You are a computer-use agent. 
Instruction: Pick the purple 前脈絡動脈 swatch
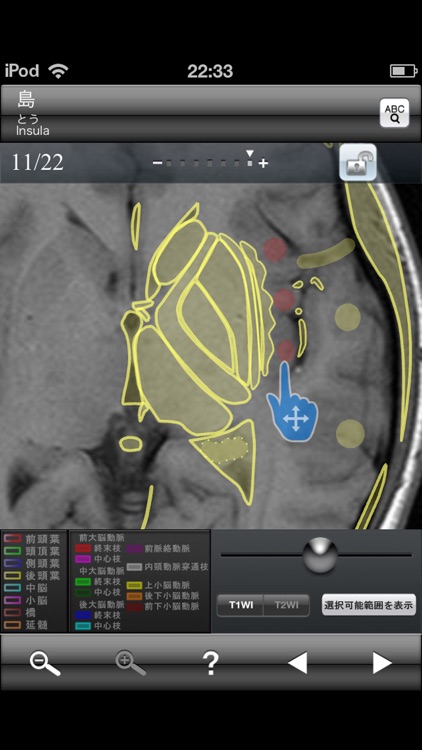134,548
